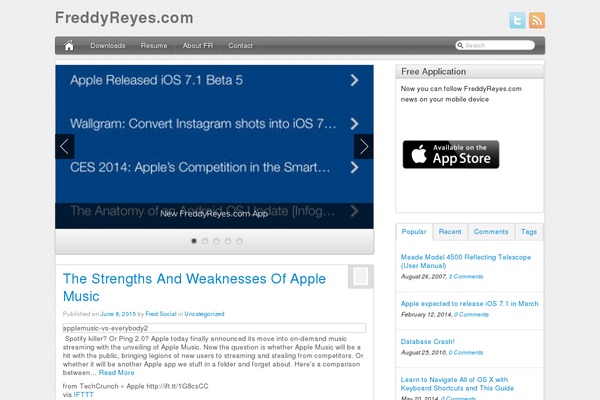Open author Fred Social link
The height and width of the screenshot is (400, 600).
point(161,314)
